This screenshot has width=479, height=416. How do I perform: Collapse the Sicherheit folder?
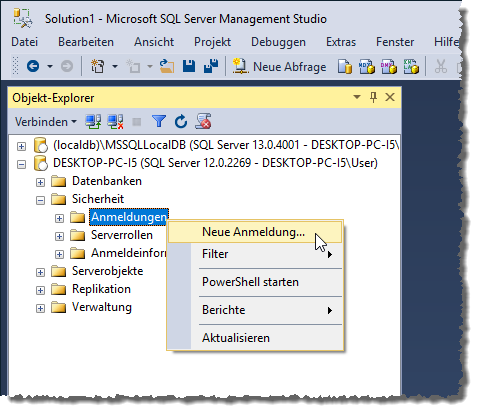coord(40,200)
